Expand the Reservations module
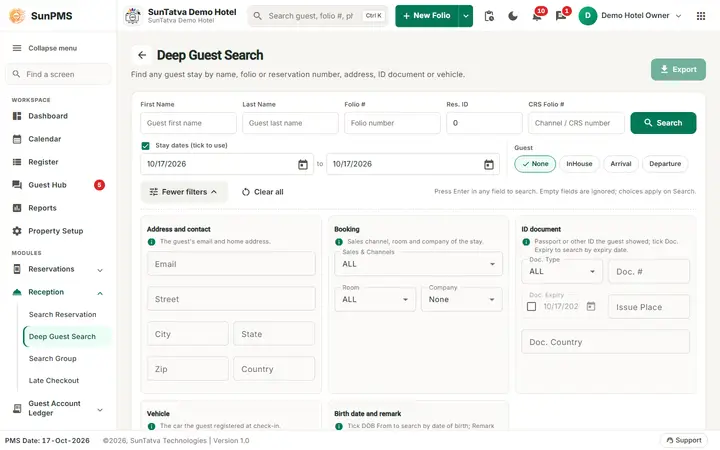The width and height of the screenshot is (720, 450). click(x=58, y=270)
